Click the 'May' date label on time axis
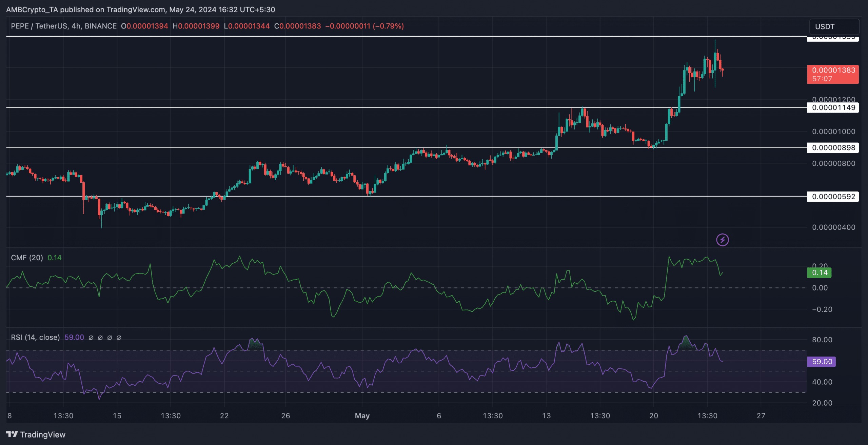 coord(362,416)
